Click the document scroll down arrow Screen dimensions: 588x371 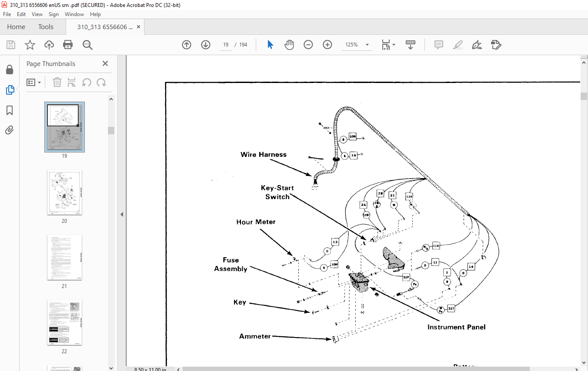click(x=584, y=363)
